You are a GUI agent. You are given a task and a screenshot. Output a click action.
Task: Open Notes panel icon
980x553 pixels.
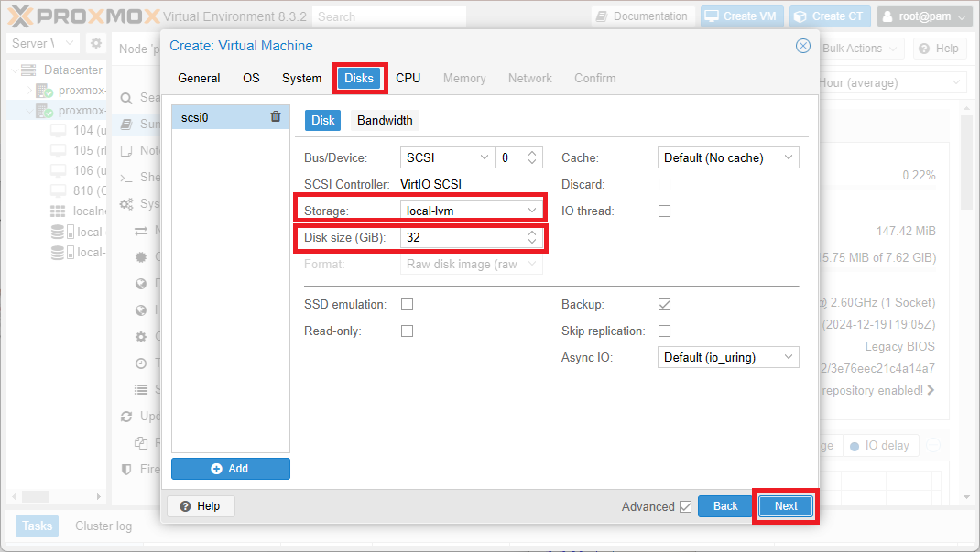pos(126,150)
